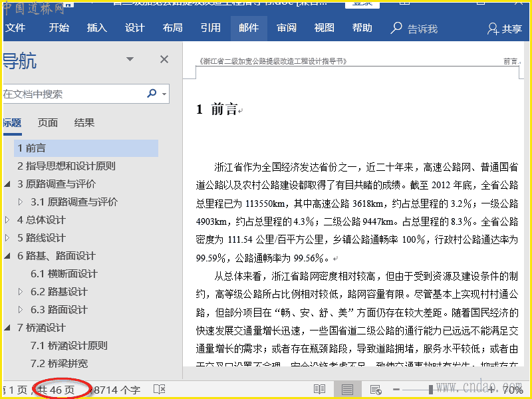Select heading 1 前言 in navigation
532x399 pixels.
(x=86, y=148)
